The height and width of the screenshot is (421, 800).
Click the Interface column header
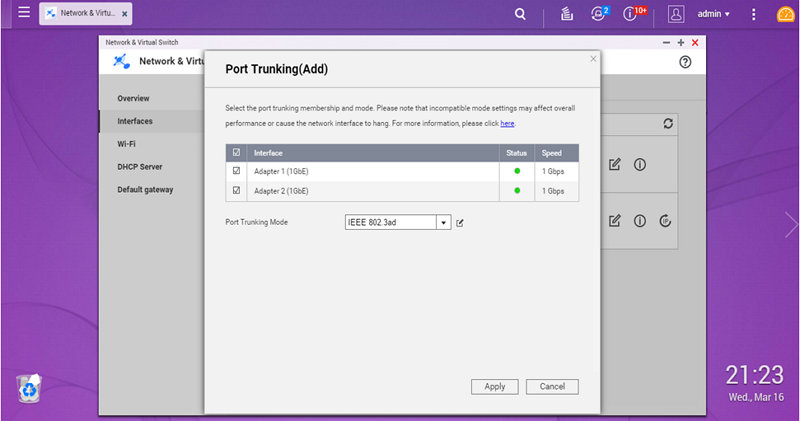268,153
